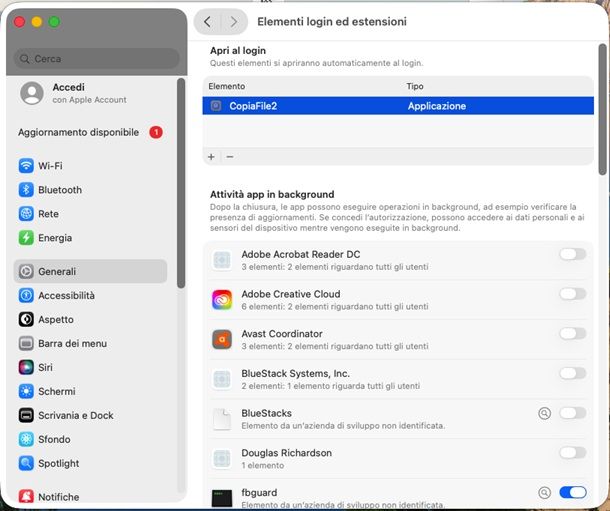This screenshot has height=511, width=610.
Task: Select the Spotlight magnifier icon
Action: (26, 463)
